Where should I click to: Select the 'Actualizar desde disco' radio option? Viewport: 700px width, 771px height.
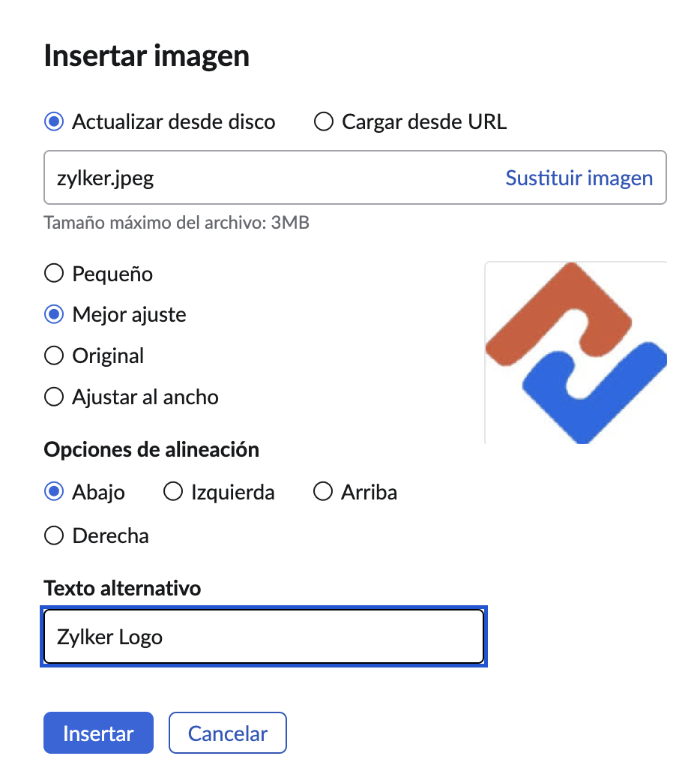(54, 121)
